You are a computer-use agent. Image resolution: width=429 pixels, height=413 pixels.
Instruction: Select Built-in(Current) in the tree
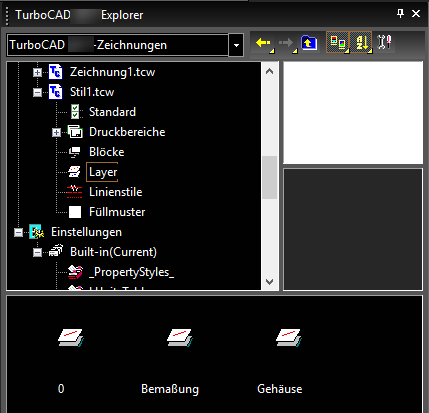[x=113, y=252]
